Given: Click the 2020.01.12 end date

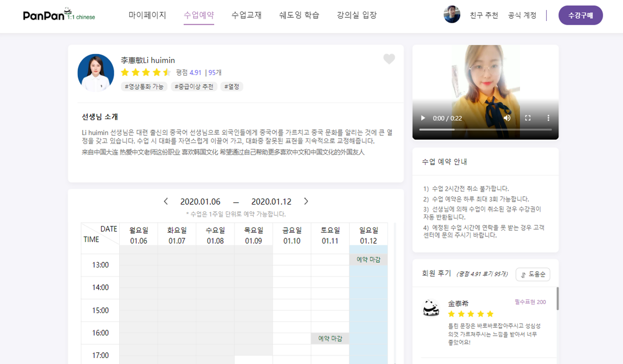Looking at the screenshot, I should [x=271, y=202].
